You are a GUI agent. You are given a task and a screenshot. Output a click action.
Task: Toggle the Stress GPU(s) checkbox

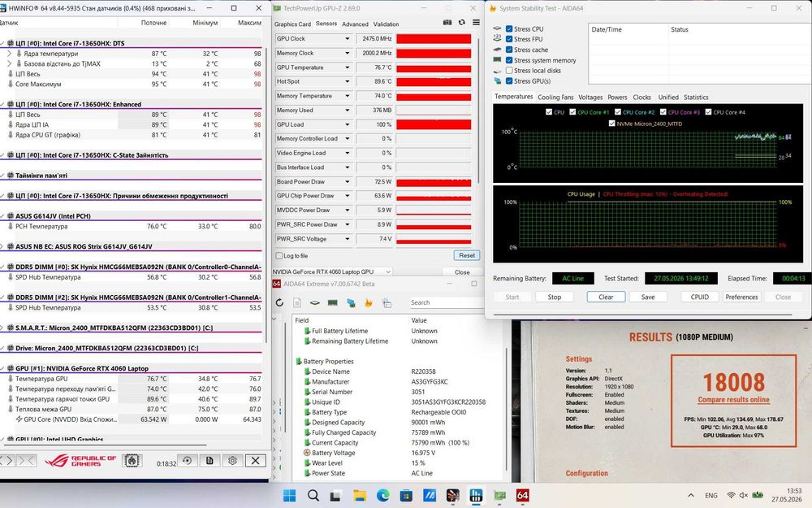point(509,80)
